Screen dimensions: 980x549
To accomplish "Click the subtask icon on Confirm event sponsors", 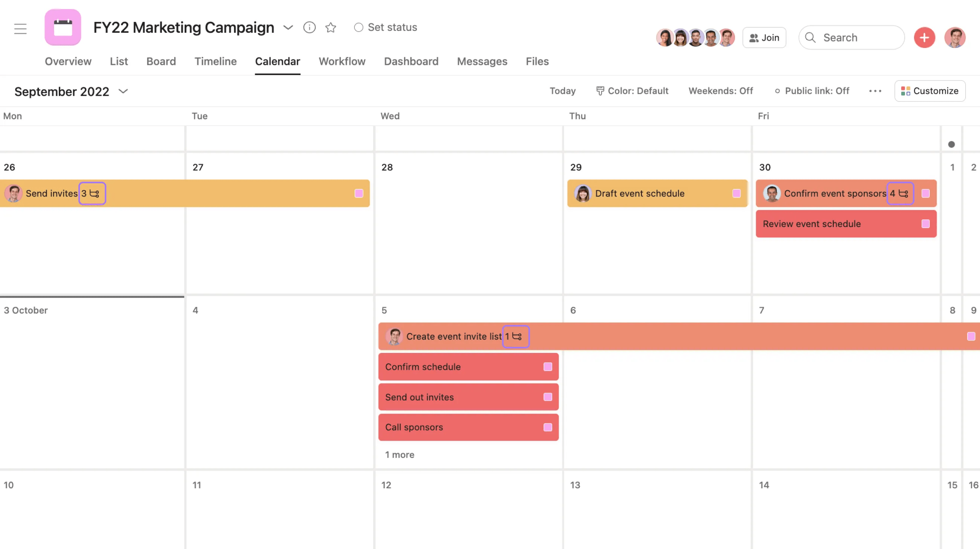I will click(x=900, y=193).
